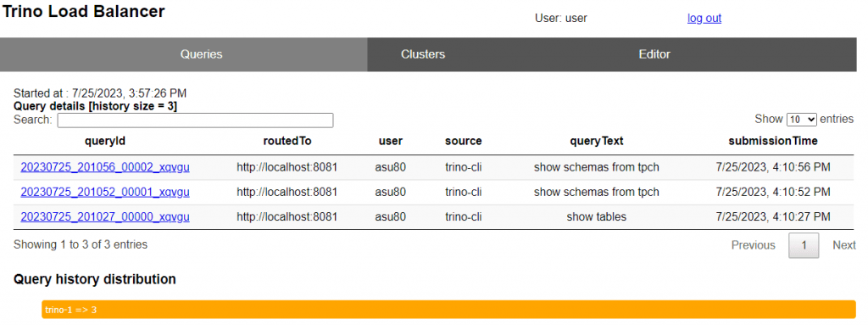Viewport: 868px width, 325px height.
Task: Switch to the Clusters tab
Action: point(423,54)
